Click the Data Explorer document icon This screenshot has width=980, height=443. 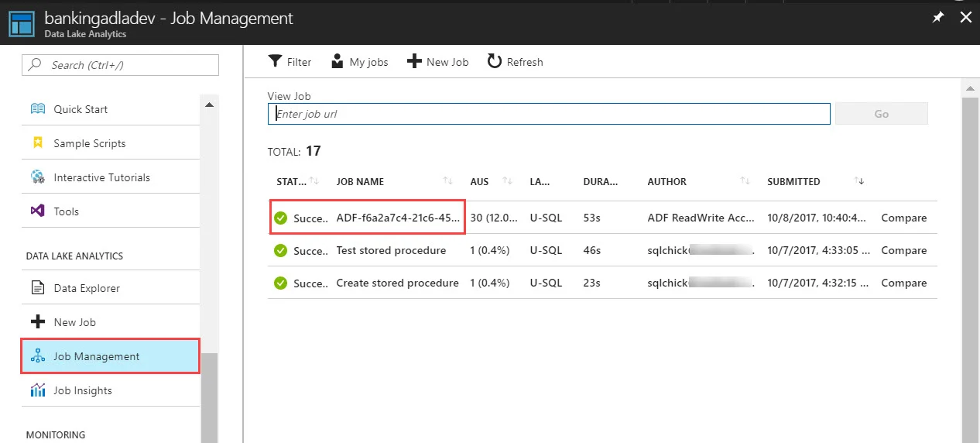(38, 288)
